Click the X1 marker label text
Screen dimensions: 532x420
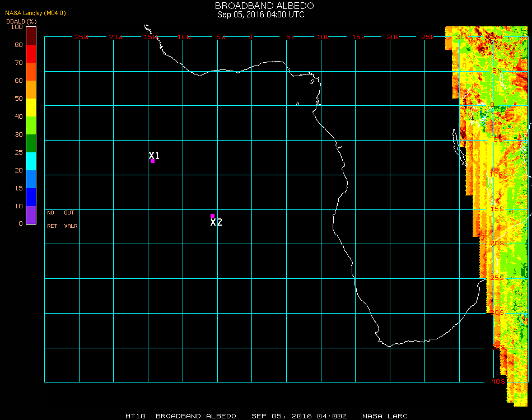coord(154,155)
